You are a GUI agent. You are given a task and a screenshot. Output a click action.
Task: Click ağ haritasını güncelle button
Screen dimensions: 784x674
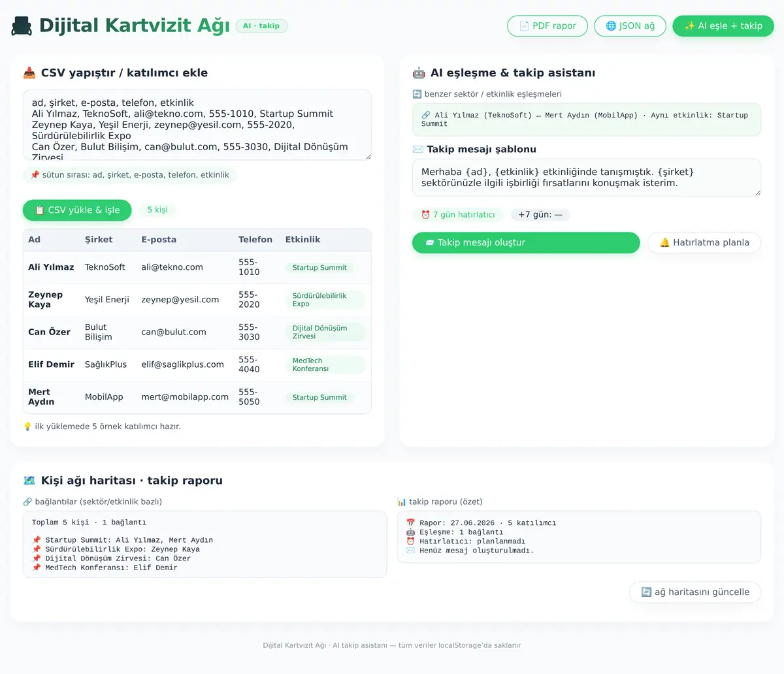[x=695, y=592]
